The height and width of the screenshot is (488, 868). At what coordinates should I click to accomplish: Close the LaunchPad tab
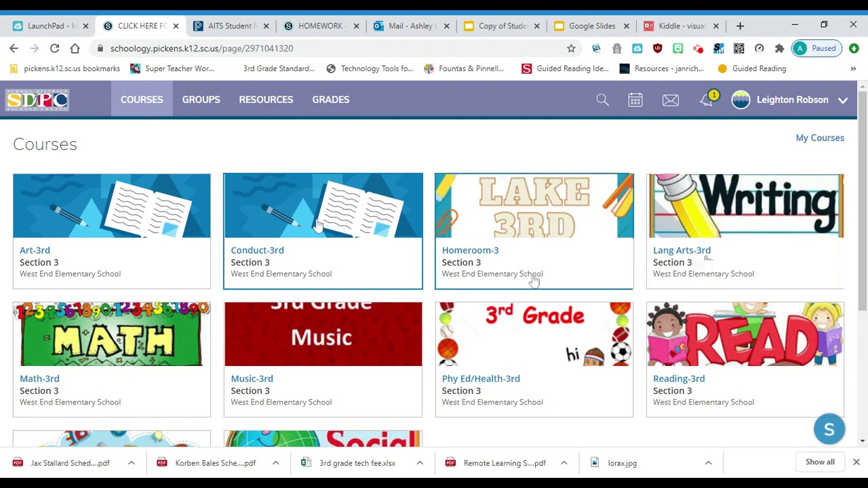pyautogui.click(x=85, y=26)
